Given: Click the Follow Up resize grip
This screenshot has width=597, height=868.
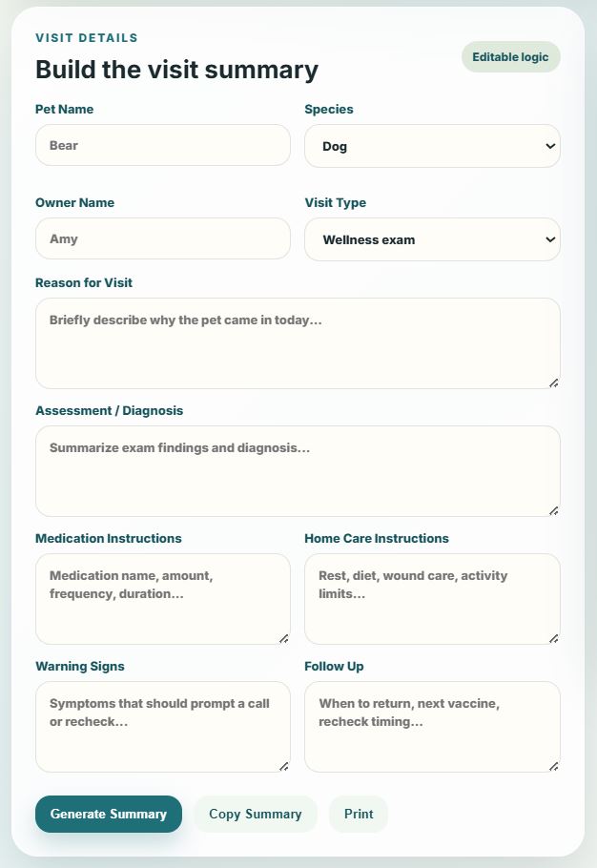Looking at the screenshot, I should 553,766.
